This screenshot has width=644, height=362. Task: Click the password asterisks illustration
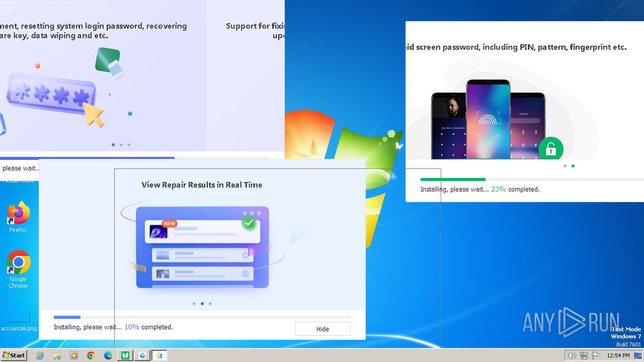pyautogui.click(x=52, y=94)
